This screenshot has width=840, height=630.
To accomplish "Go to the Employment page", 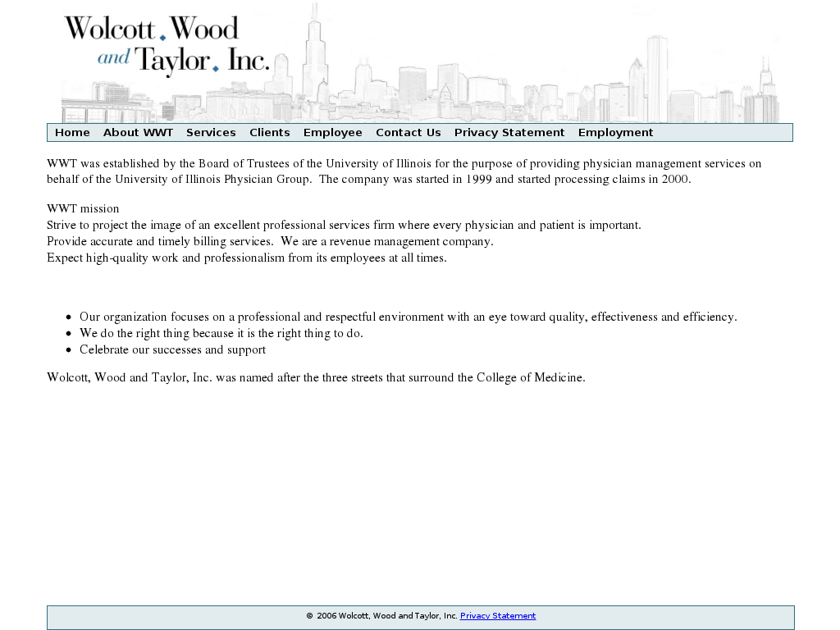I will point(615,132).
